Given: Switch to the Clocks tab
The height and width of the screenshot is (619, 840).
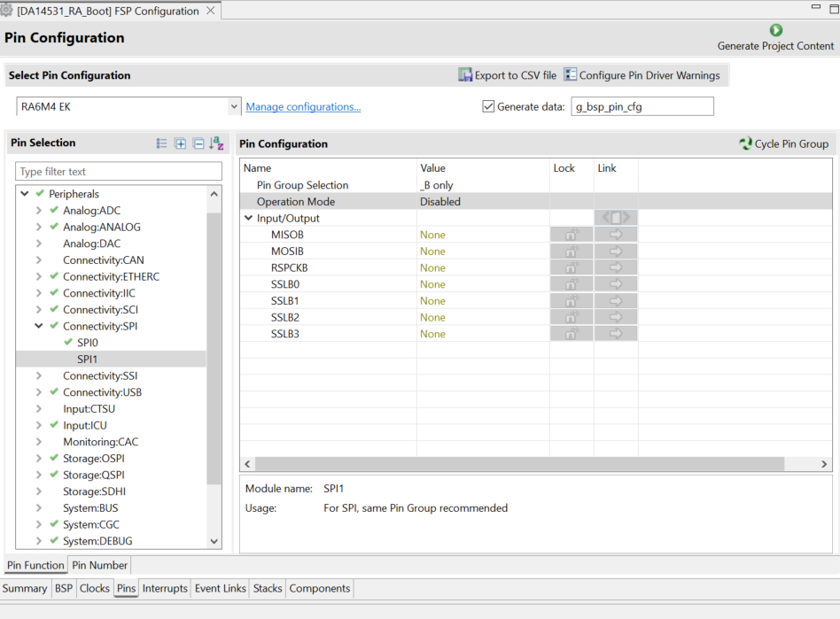Looking at the screenshot, I should point(94,588).
